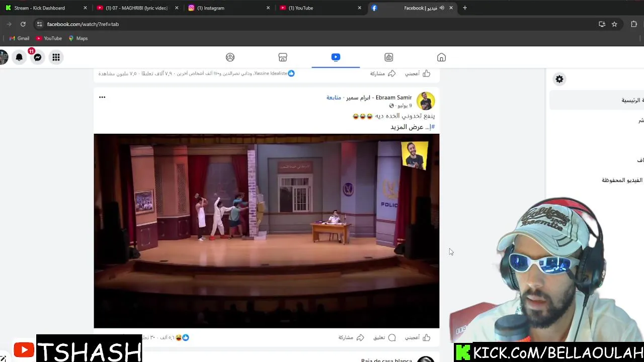Go to Facebook Home icon

coord(441,57)
